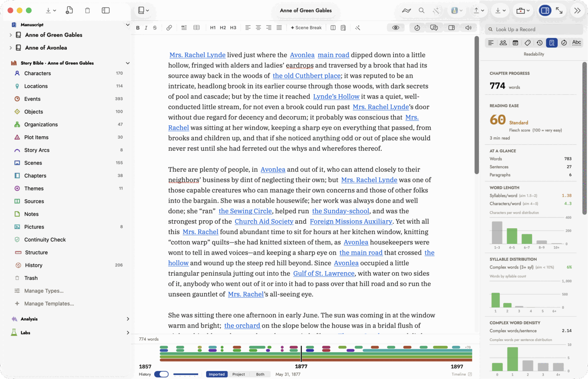Select the Imported timeline filter
The height and width of the screenshot is (379, 588).
[217, 374]
